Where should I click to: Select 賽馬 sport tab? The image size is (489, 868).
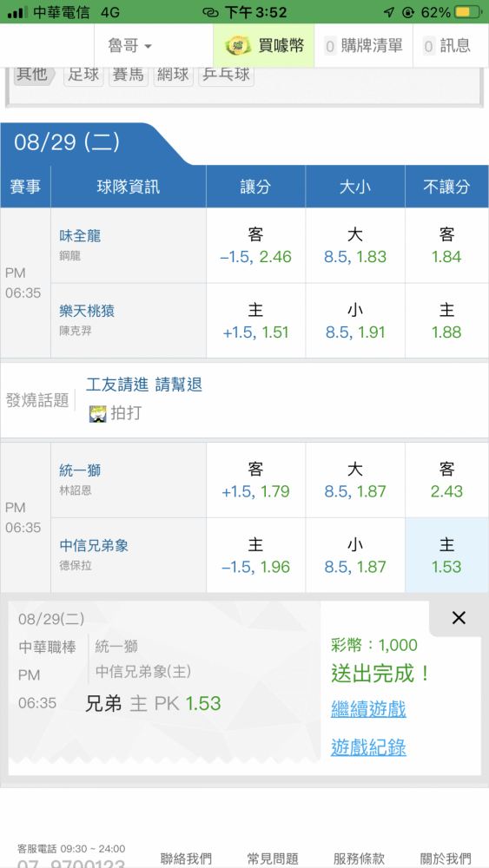pyautogui.click(x=129, y=76)
